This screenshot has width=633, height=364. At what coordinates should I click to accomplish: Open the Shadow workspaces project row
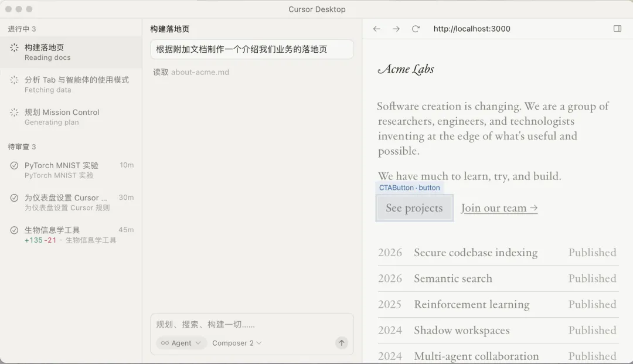point(498,330)
